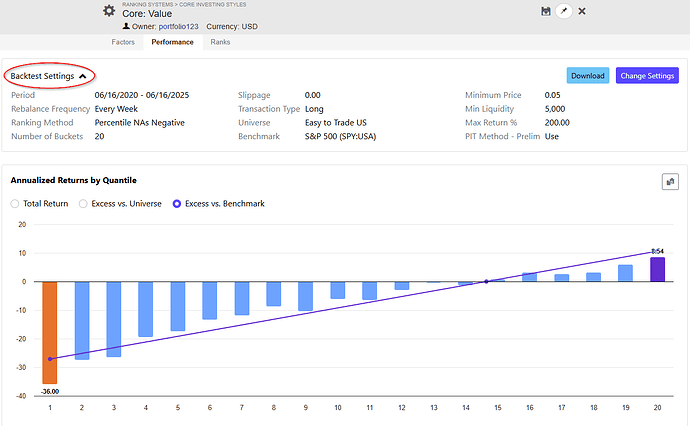Image resolution: width=690 pixels, height=426 pixels.
Task: Click the chart export icon
Action: click(670, 181)
